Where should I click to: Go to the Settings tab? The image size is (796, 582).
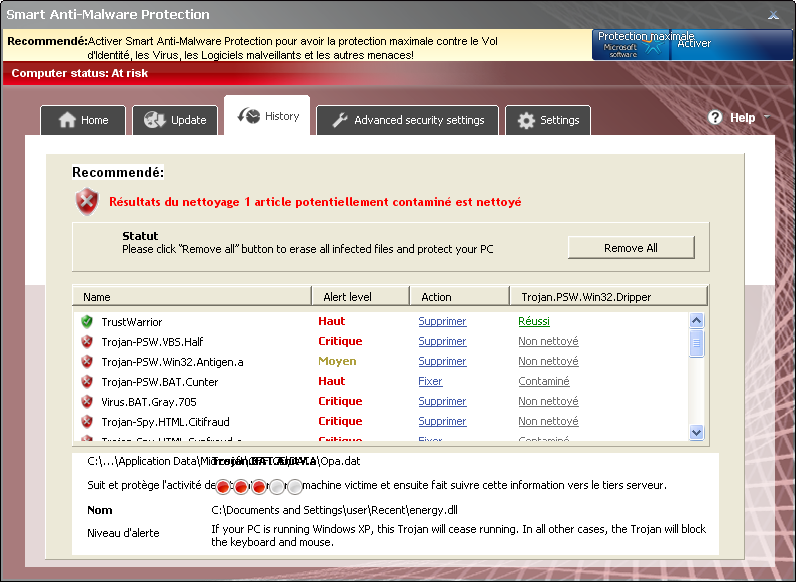tap(548, 120)
